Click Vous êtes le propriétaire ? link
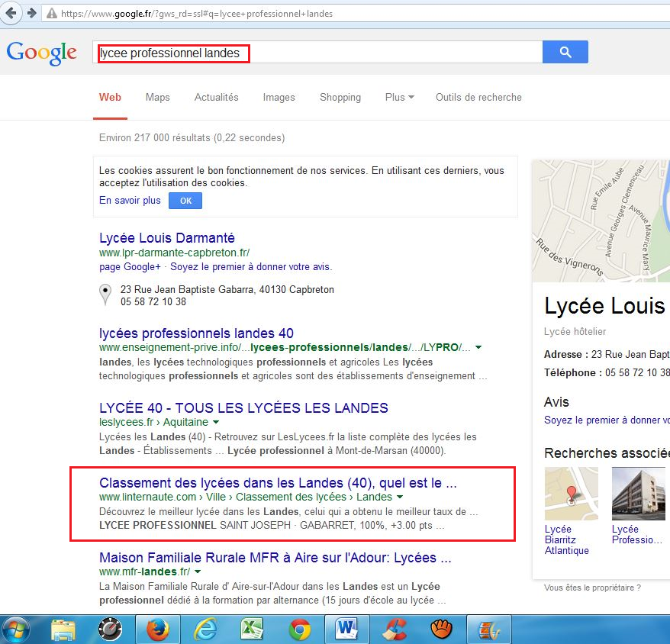Screen dimensions: 670x644 tap(592, 588)
